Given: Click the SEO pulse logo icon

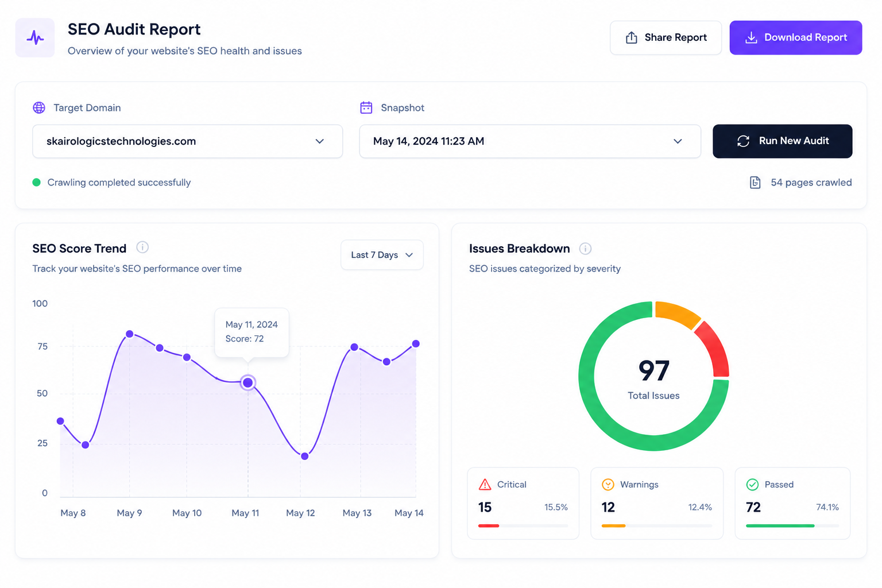Looking at the screenshot, I should (x=35, y=38).
